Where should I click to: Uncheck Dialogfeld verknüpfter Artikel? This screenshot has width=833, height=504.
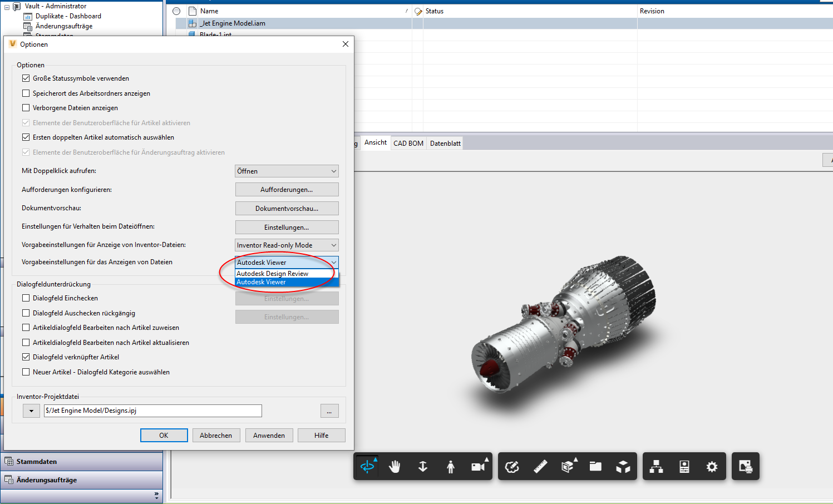pos(26,357)
